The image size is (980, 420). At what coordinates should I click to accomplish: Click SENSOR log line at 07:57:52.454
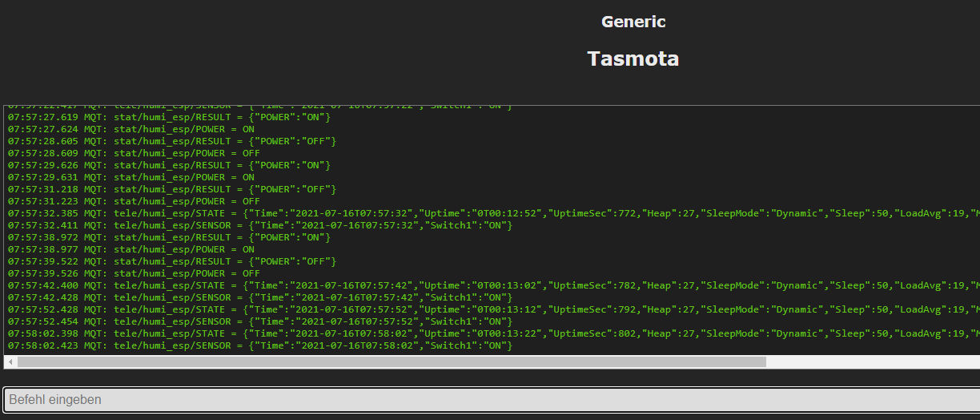pyautogui.click(x=260, y=321)
